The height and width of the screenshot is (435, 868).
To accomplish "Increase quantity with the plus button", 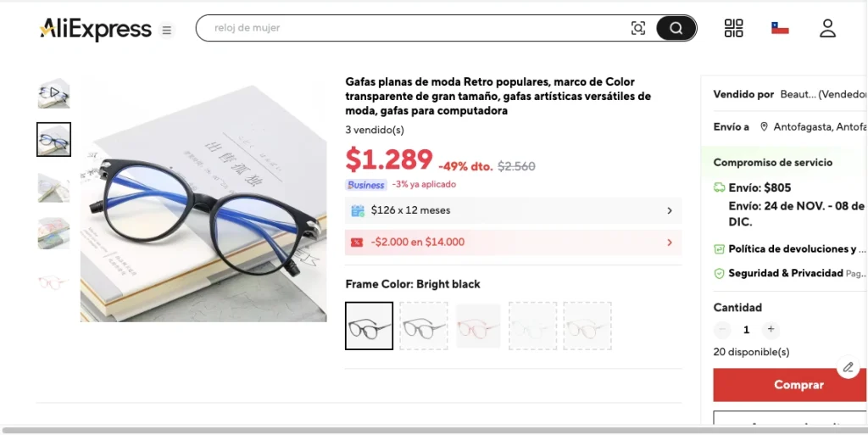I will click(771, 329).
